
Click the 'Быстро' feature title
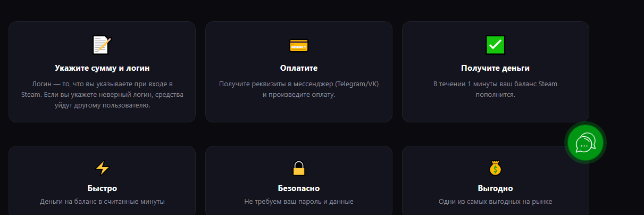pos(102,188)
